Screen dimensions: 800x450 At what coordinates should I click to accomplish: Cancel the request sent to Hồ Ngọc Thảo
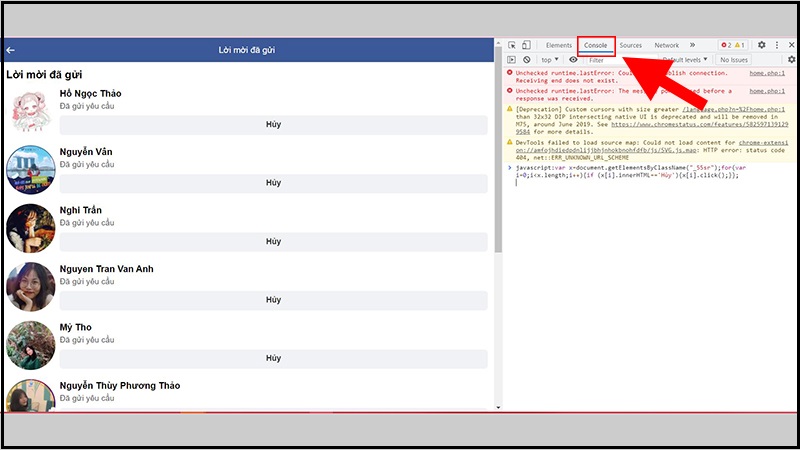click(x=273, y=125)
